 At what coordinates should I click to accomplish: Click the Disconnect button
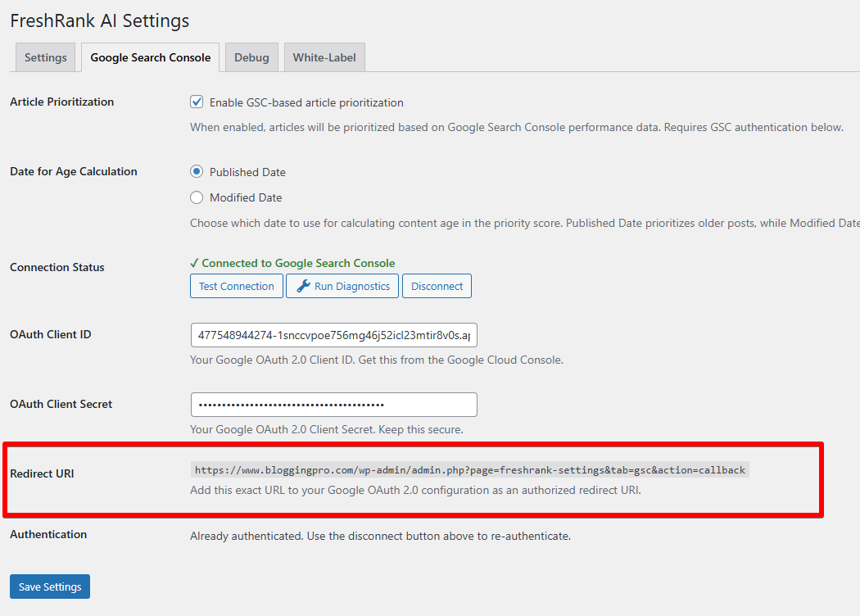click(x=437, y=286)
